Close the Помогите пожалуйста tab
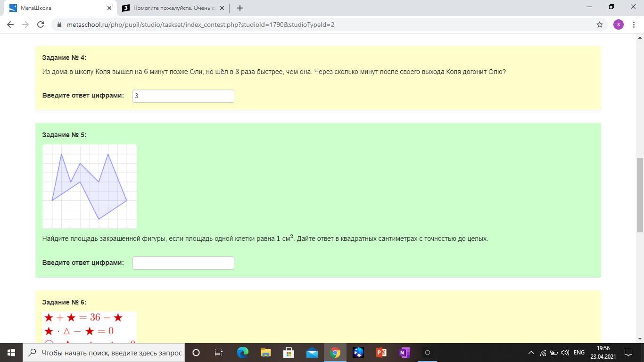The width and height of the screenshot is (644, 362). [x=222, y=8]
